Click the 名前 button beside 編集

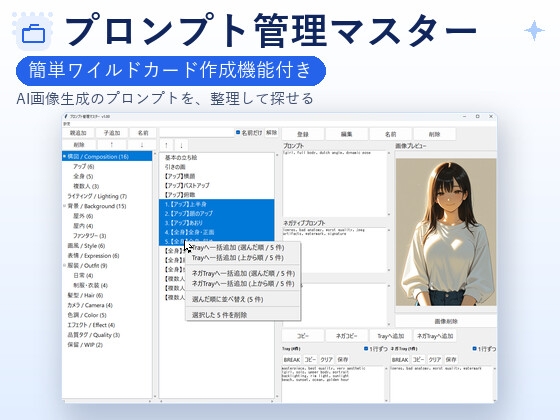pos(391,134)
